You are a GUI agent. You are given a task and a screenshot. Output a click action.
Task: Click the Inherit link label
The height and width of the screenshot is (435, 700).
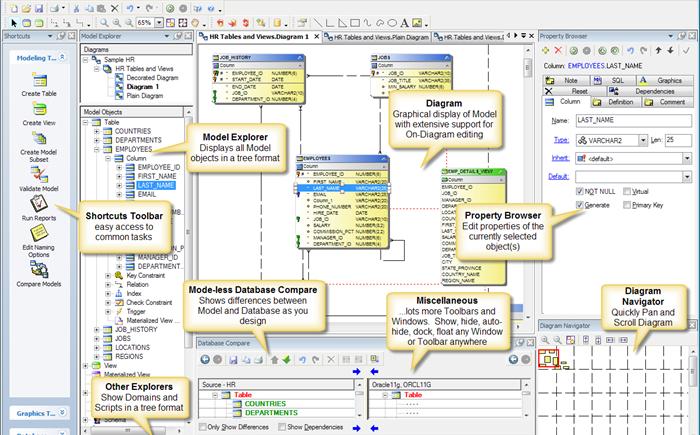pos(560,158)
